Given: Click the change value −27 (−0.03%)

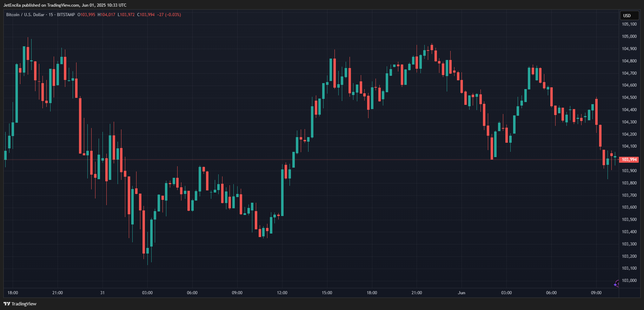Looking at the screenshot, I should click(169, 15).
